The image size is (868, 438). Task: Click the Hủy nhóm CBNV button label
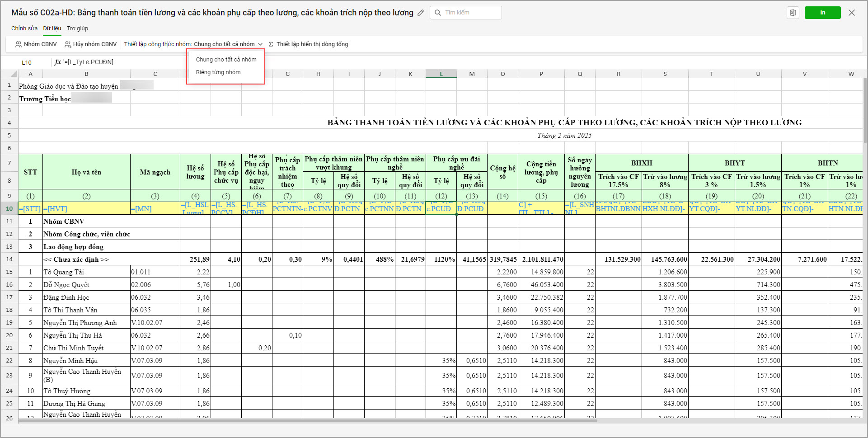95,44
